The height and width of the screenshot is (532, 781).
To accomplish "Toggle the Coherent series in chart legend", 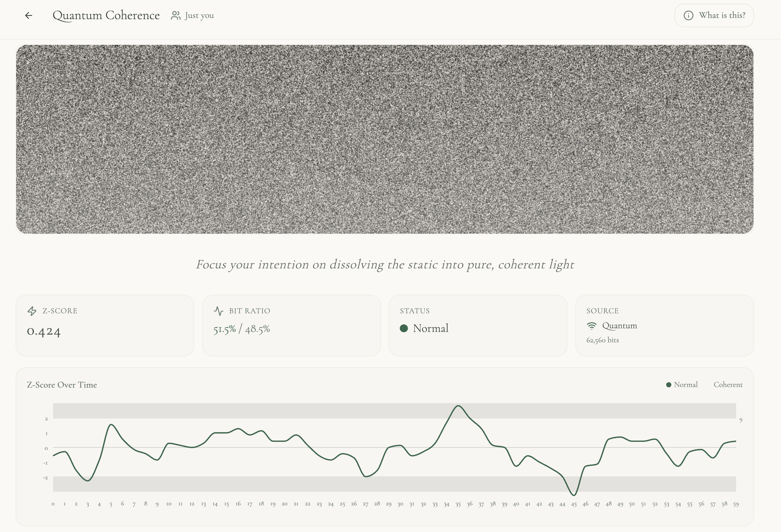I will 728,385.
